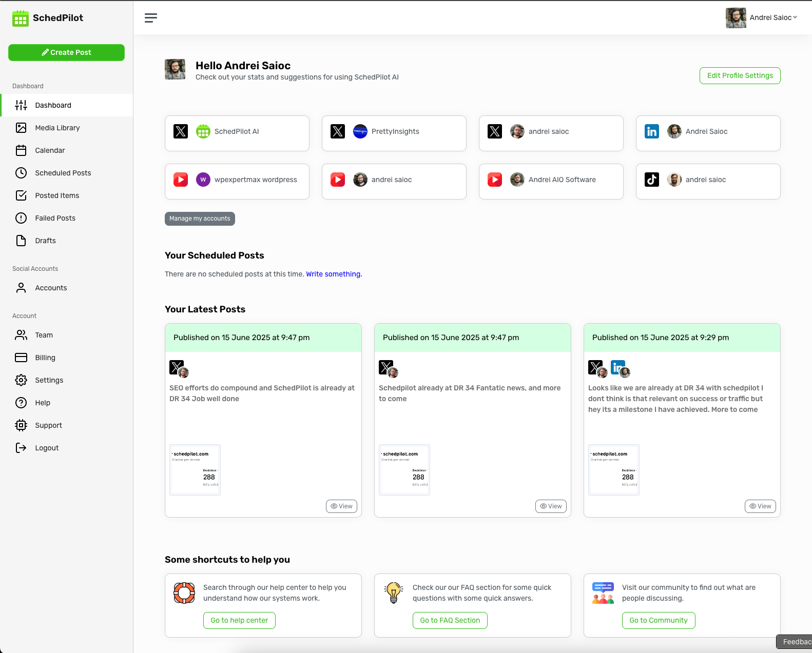Click the SchedPilot calendar logo icon
This screenshot has width=812, height=653.
[21, 18]
